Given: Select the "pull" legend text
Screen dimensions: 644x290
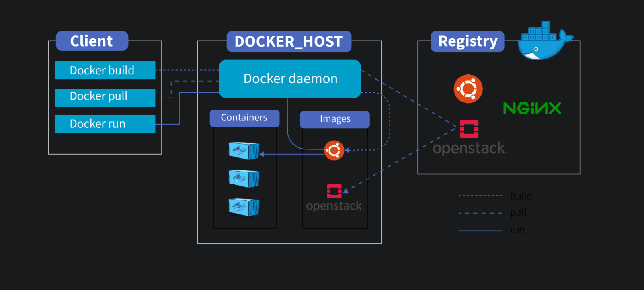Looking at the screenshot, I should [519, 213].
